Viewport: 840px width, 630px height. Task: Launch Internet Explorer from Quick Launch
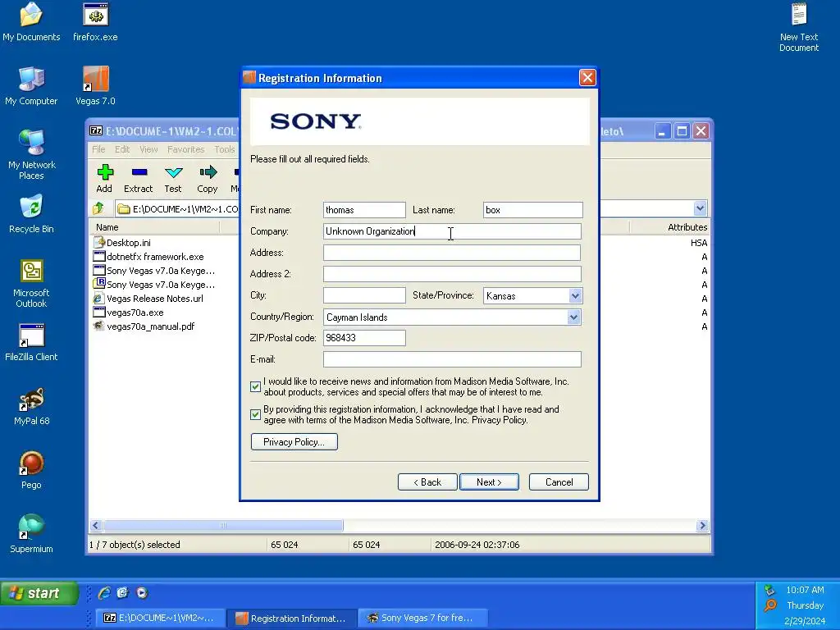click(104, 592)
